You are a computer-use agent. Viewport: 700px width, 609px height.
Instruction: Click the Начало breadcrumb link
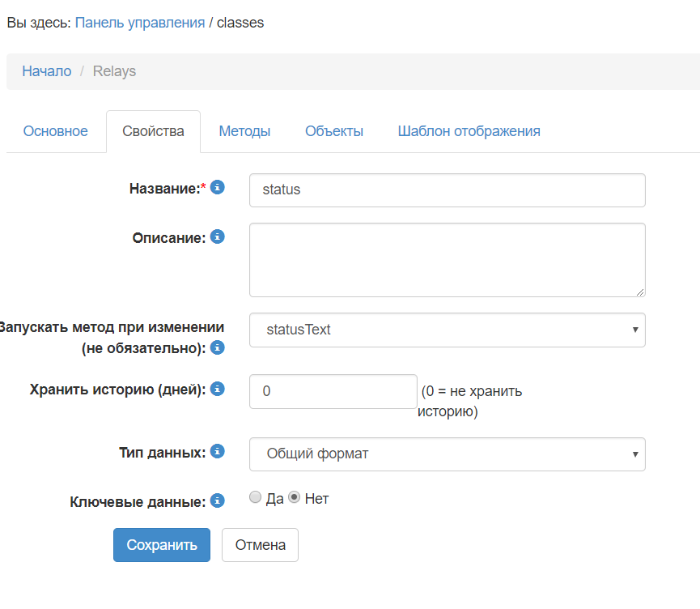coord(47,71)
